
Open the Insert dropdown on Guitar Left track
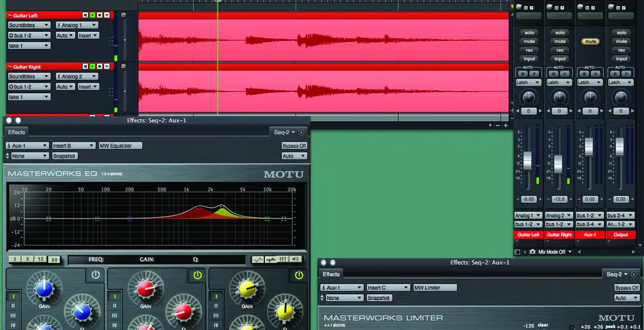pyautogui.click(x=88, y=36)
